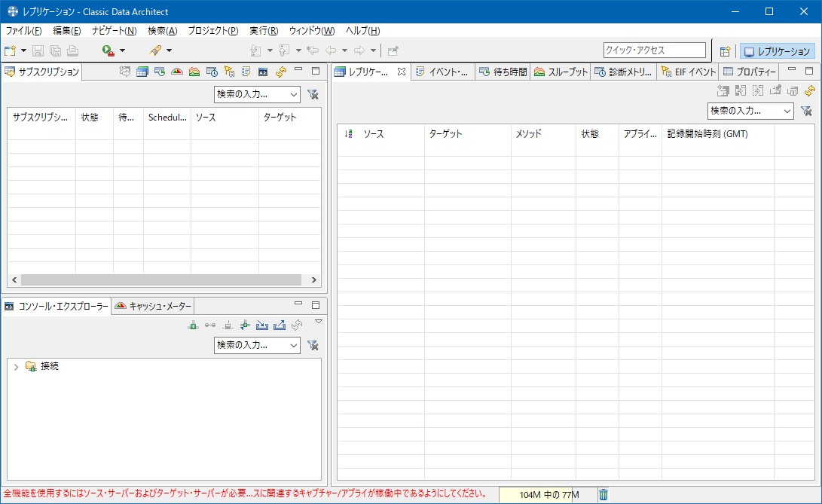Open the ナビゲート(N) menu

coord(115,30)
